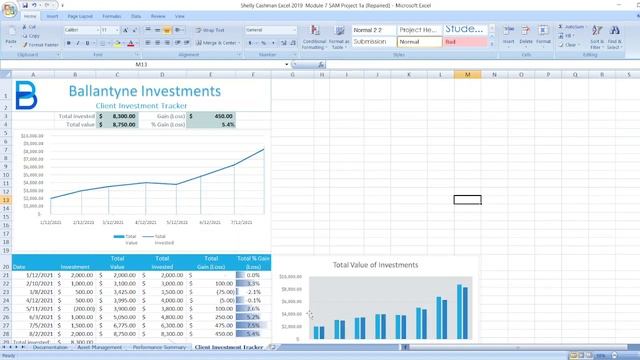This screenshot has width=640, height=360.
Task: Click Format as Table
Action: [339, 37]
